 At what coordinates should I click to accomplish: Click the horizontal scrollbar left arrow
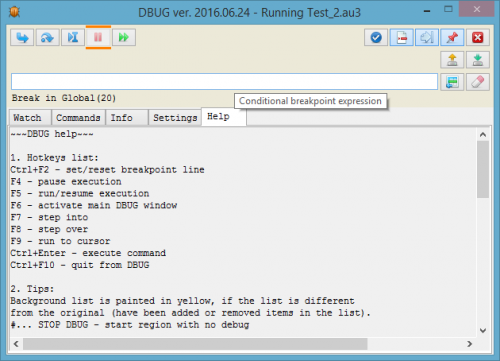point(16,344)
